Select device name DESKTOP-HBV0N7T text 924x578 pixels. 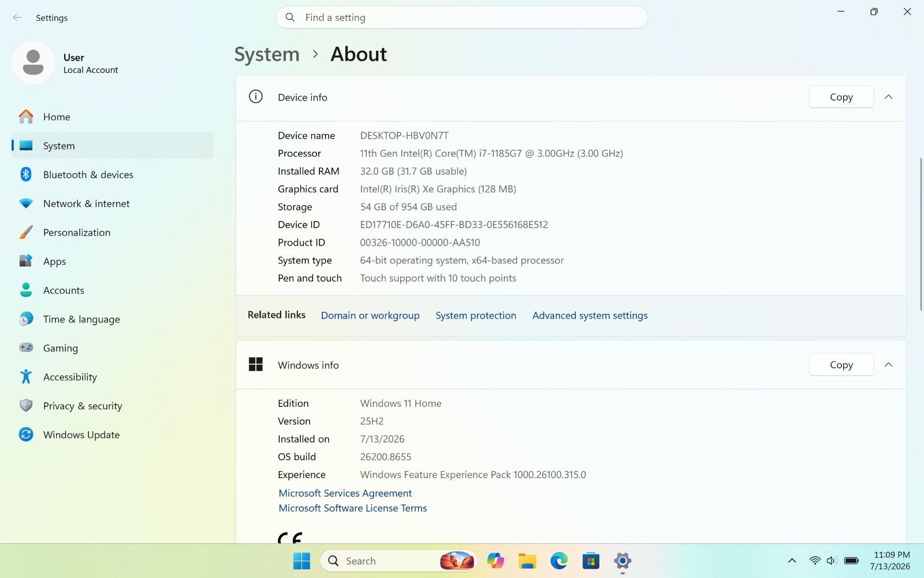tap(404, 135)
